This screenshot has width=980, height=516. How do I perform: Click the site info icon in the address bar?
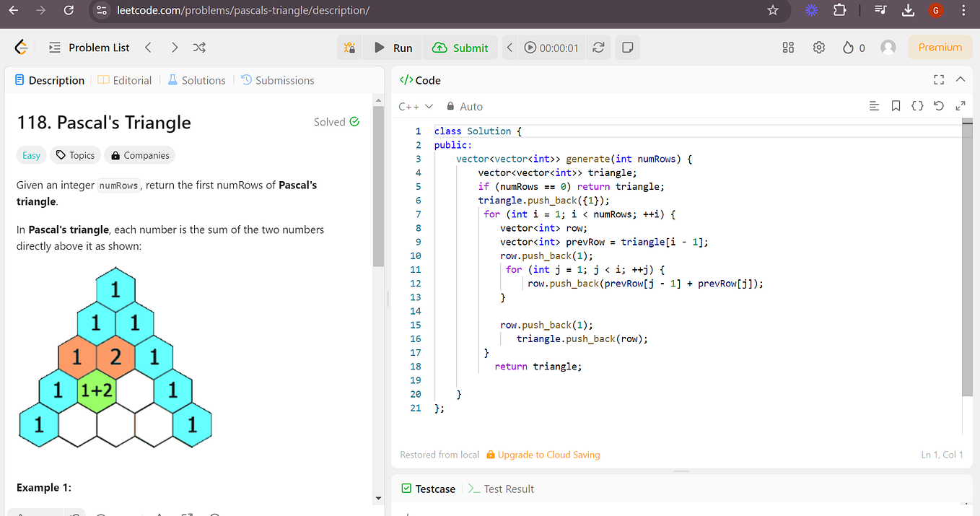(102, 10)
